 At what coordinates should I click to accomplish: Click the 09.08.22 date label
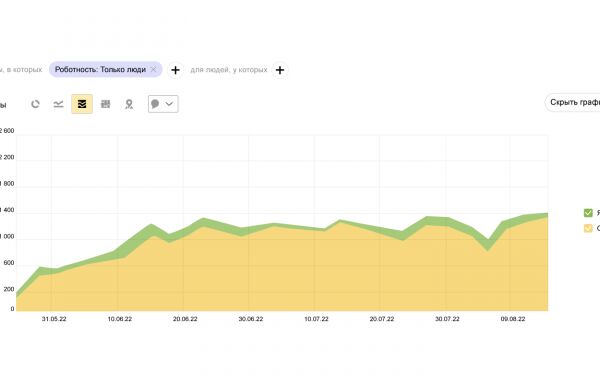point(513,319)
